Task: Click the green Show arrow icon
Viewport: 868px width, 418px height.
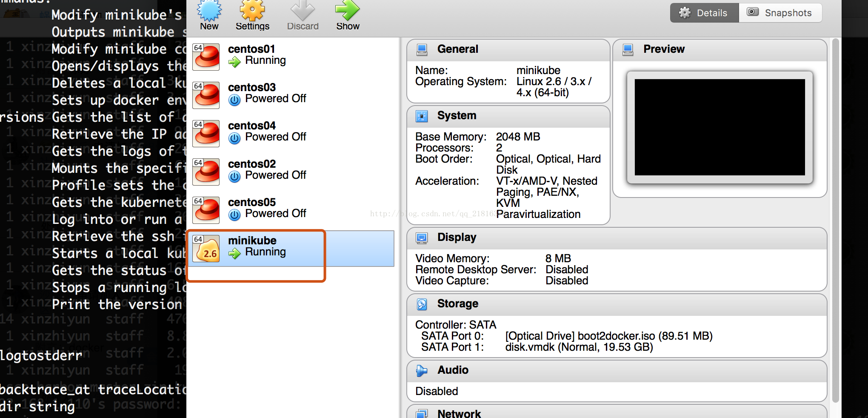Action: 347,10
